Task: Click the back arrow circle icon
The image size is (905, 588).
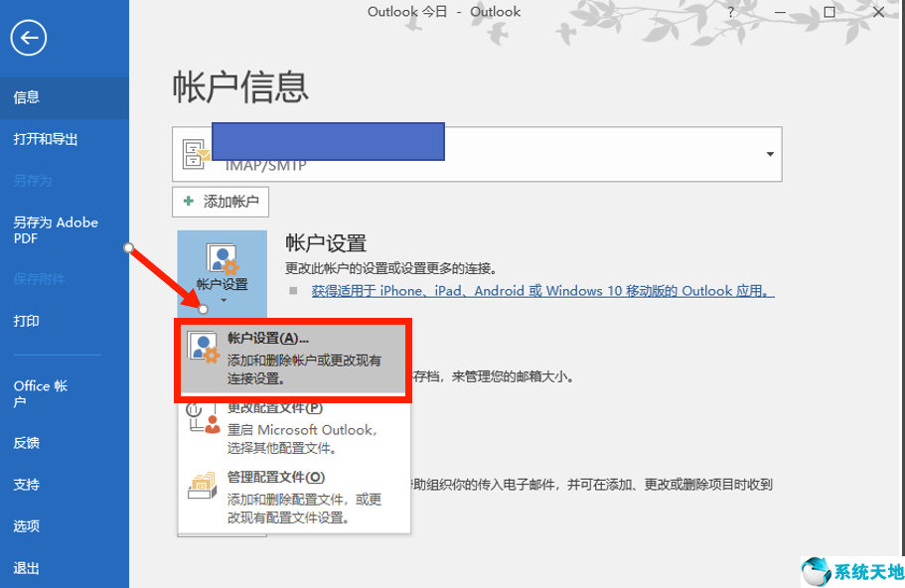Action: pyautogui.click(x=28, y=38)
